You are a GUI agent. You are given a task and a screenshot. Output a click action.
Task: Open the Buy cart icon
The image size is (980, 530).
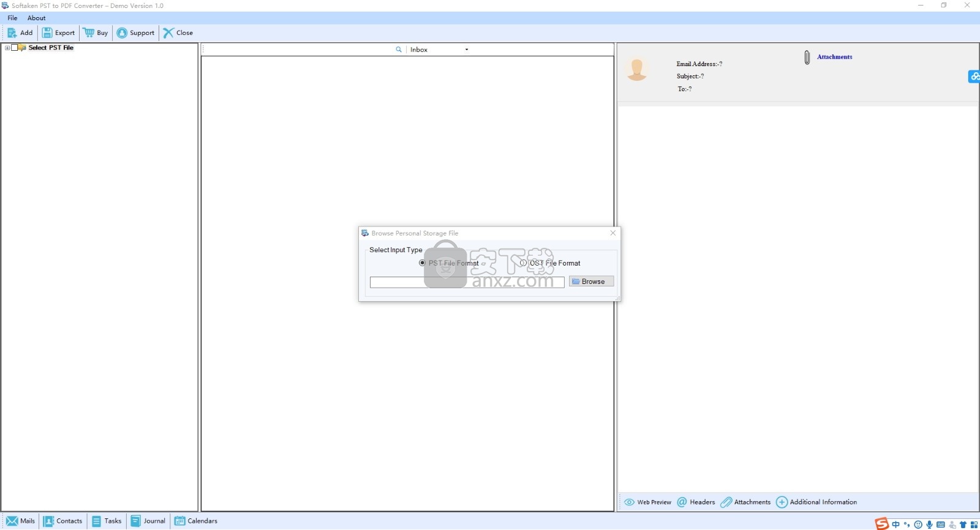(x=89, y=33)
